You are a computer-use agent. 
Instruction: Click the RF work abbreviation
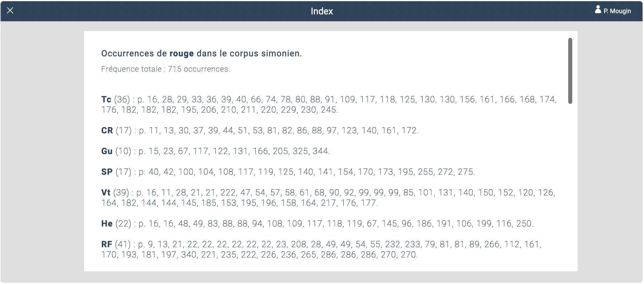(x=106, y=244)
